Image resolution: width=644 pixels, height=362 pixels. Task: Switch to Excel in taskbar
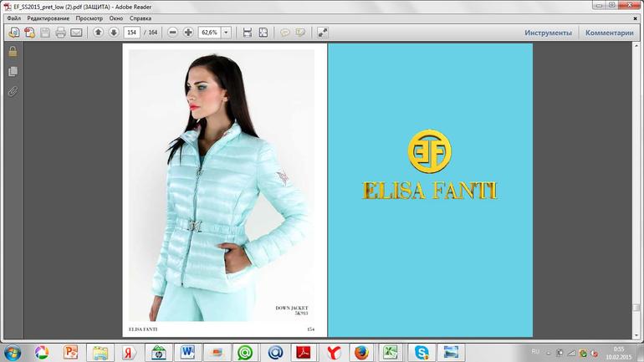(x=391, y=353)
